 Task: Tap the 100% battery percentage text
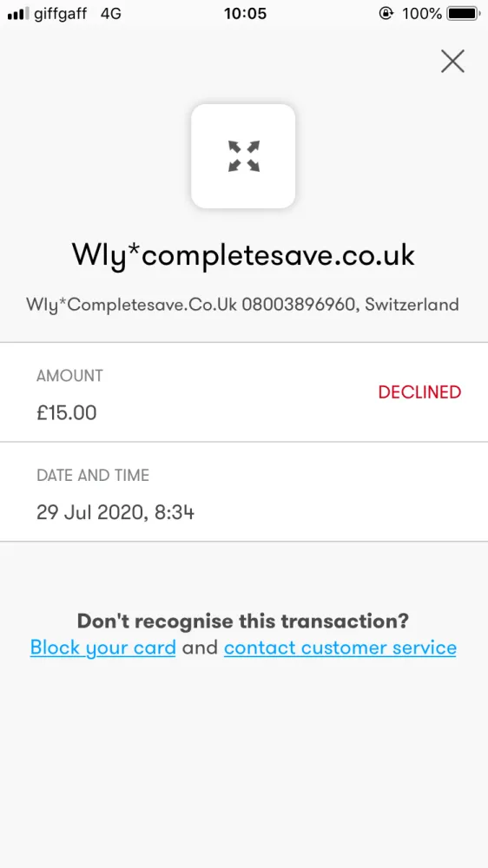click(421, 13)
